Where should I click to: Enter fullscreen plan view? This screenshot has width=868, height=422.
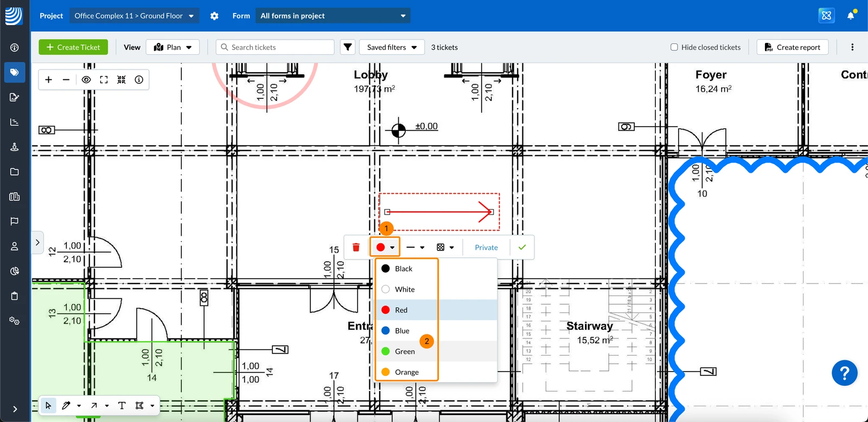pyautogui.click(x=104, y=80)
